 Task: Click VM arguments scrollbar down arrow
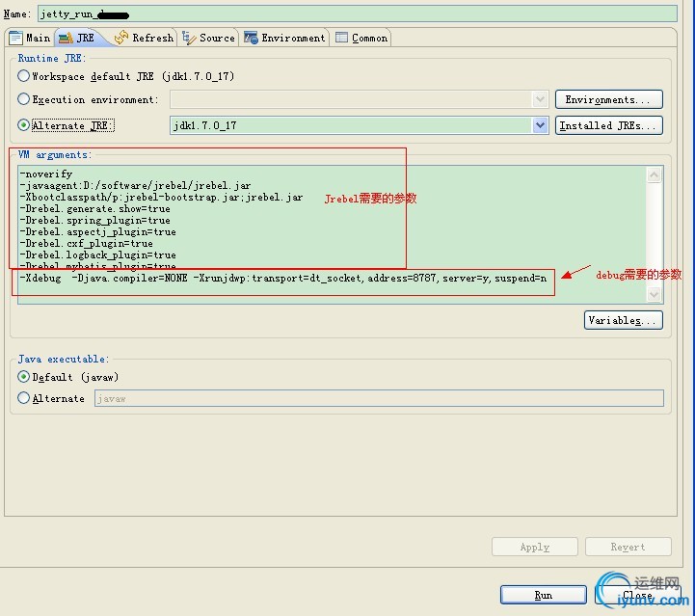point(655,294)
